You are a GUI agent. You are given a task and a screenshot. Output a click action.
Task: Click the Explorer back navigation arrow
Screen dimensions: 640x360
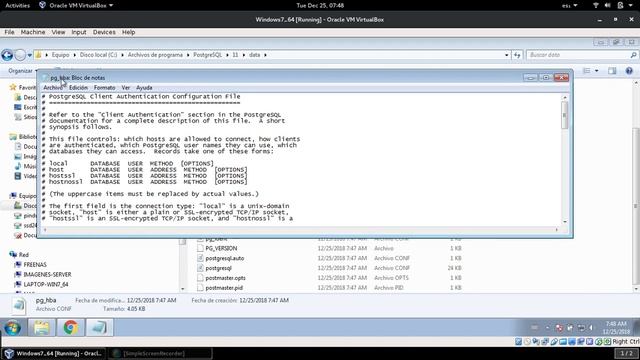[7, 55]
